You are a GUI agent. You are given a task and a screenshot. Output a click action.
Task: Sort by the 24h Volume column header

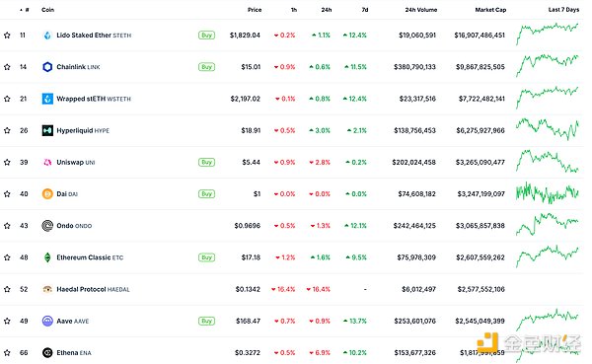(420, 10)
